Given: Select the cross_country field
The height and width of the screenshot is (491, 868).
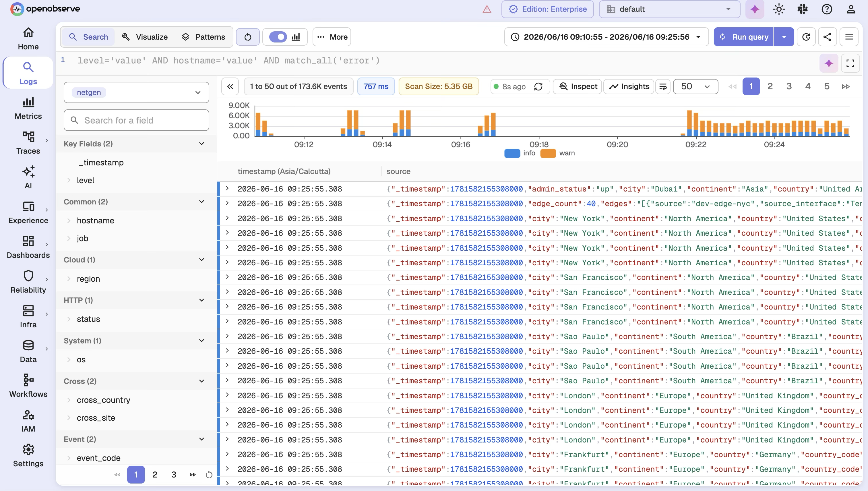Looking at the screenshot, I should click(103, 400).
